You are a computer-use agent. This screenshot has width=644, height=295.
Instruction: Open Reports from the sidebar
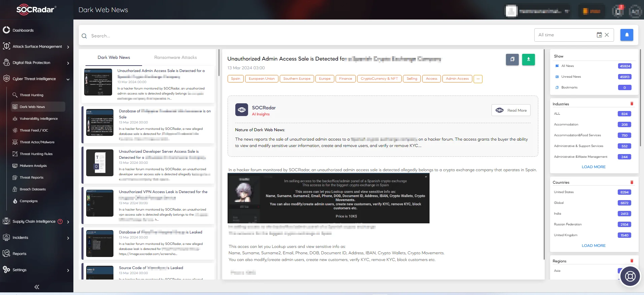tap(19, 254)
